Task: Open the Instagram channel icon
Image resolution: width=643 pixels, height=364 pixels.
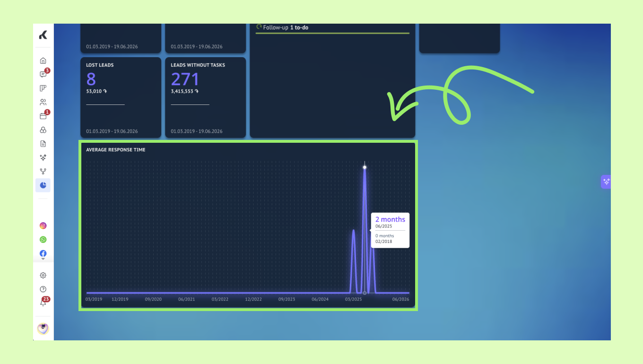Action: (x=43, y=226)
